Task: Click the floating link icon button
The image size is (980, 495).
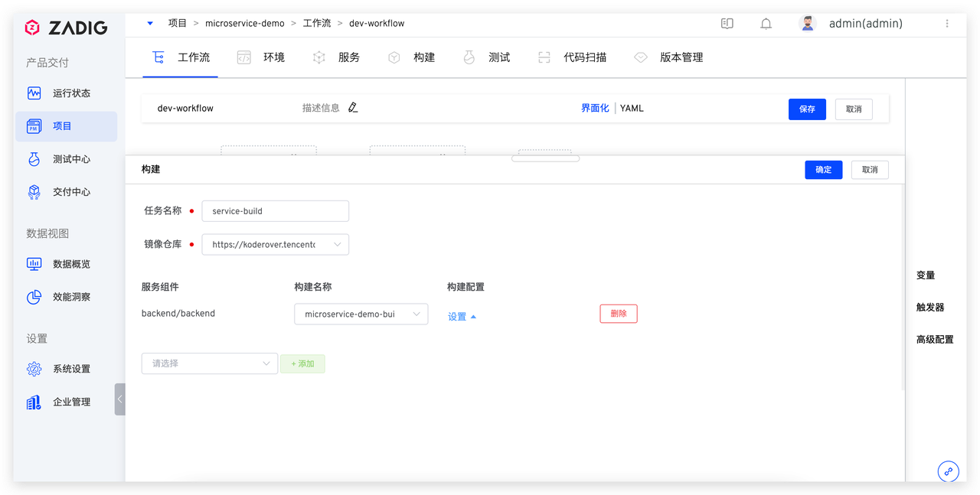Action: pyautogui.click(x=949, y=471)
